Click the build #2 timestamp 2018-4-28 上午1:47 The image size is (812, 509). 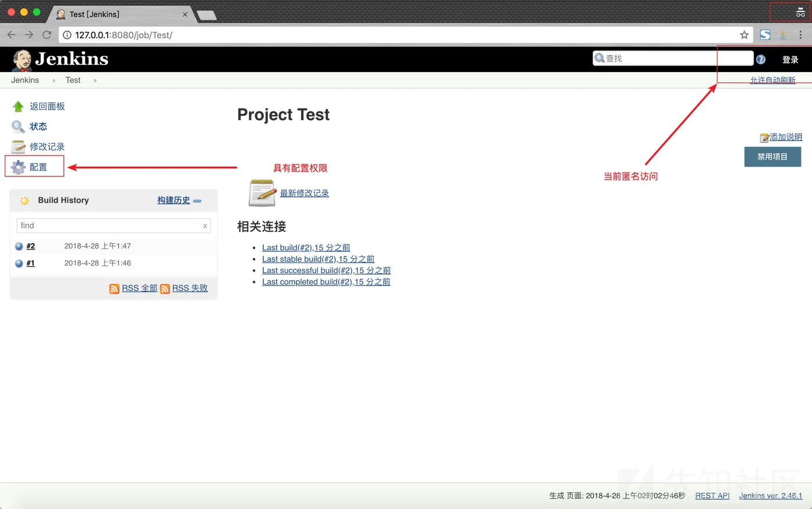97,246
